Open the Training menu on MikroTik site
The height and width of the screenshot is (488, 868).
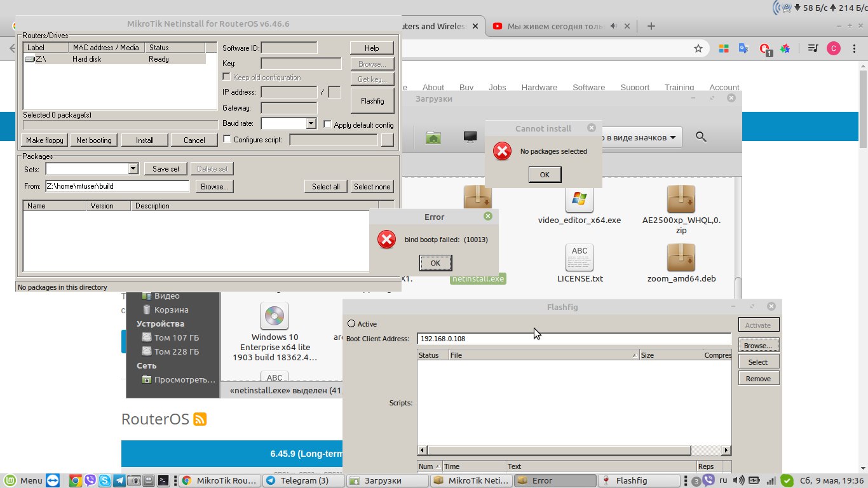679,88
